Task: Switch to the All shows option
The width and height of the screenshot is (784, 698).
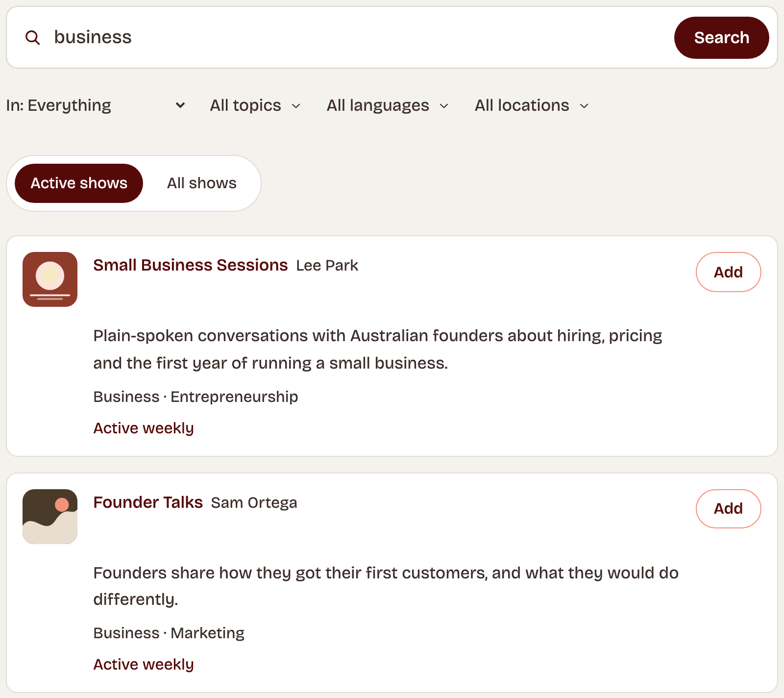Action: coord(202,183)
